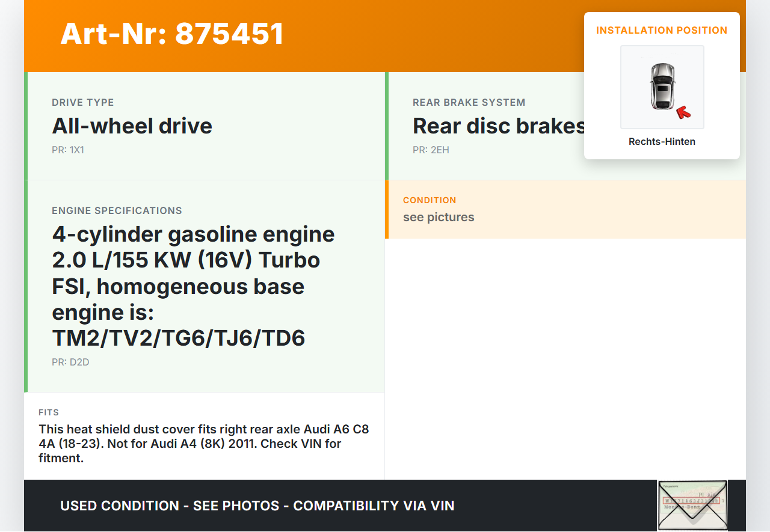Click the 'PR: 2EH' code

tap(431, 150)
